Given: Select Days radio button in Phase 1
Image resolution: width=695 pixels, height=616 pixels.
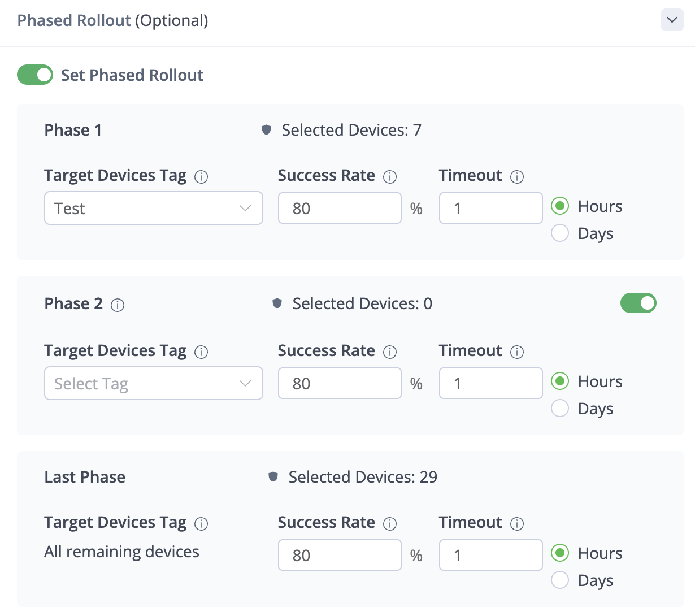Looking at the screenshot, I should (560, 233).
